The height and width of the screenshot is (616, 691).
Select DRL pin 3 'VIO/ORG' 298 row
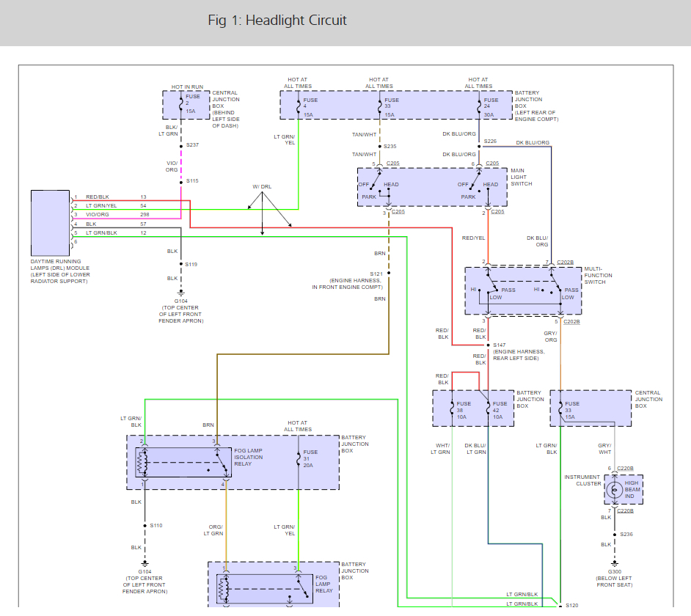click(111, 215)
